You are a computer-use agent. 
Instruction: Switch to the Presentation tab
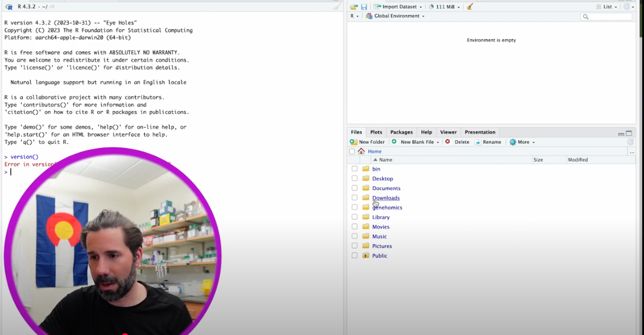coord(480,132)
